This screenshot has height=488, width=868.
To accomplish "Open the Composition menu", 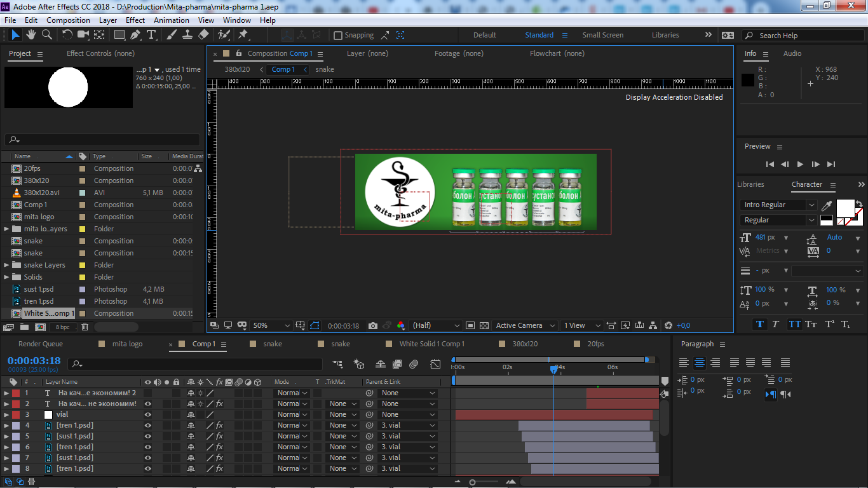I will click(x=68, y=20).
